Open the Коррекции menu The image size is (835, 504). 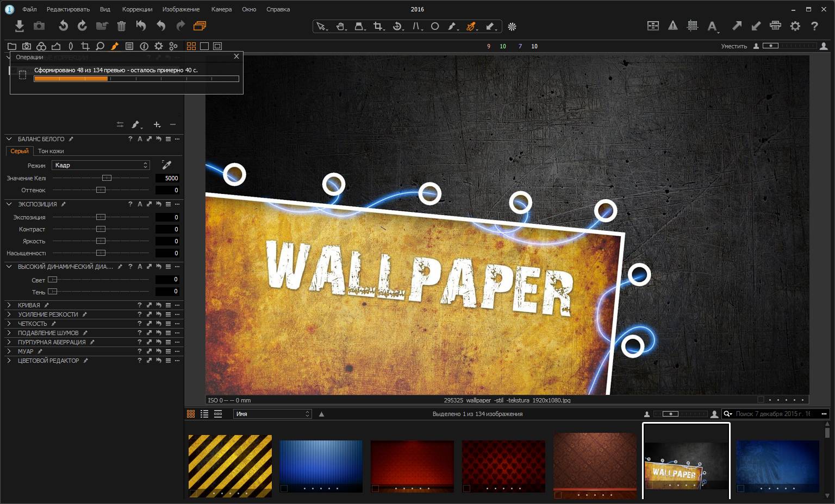click(137, 9)
